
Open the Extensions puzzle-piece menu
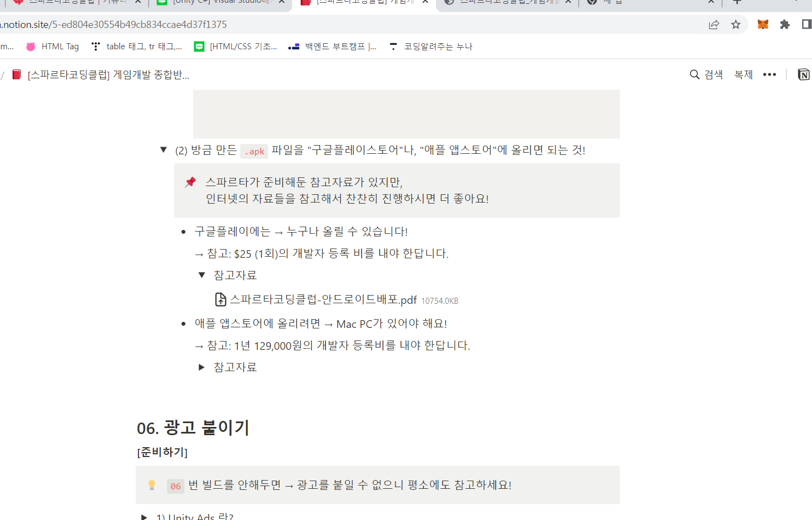pyautogui.click(x=785, y=25)
